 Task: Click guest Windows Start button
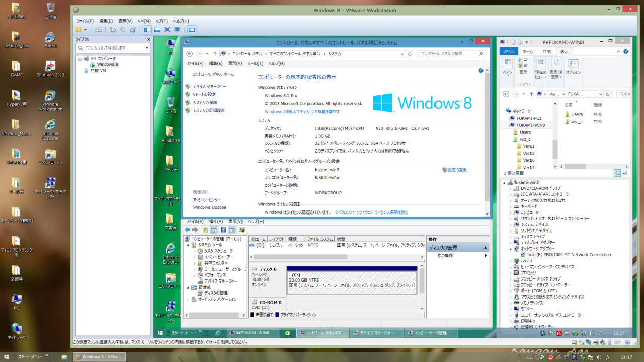[x=160, y=333]
